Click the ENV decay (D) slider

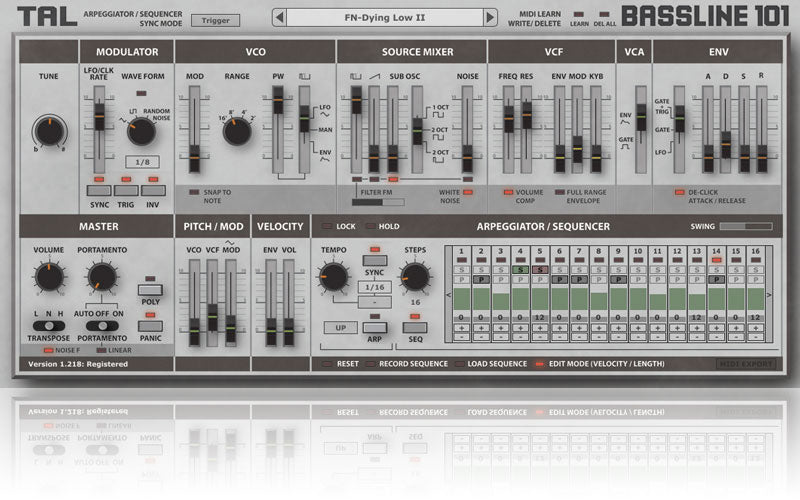[726, 145]
